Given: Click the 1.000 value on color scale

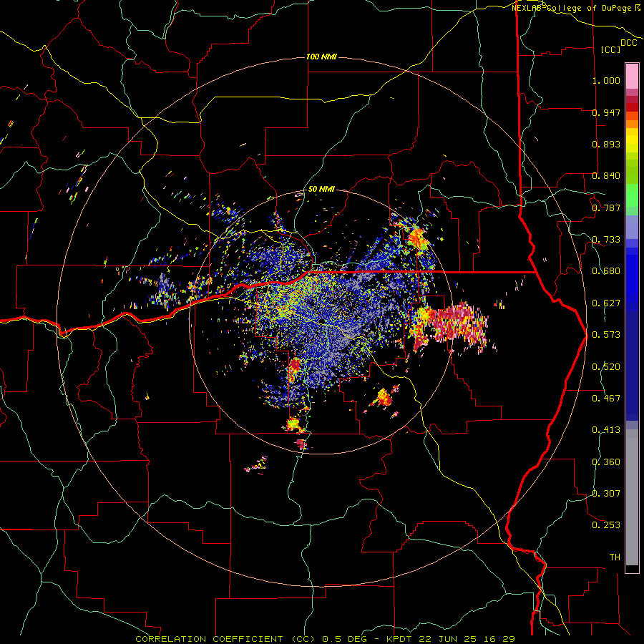Looking at the screenshot, I should coord(606,80).
